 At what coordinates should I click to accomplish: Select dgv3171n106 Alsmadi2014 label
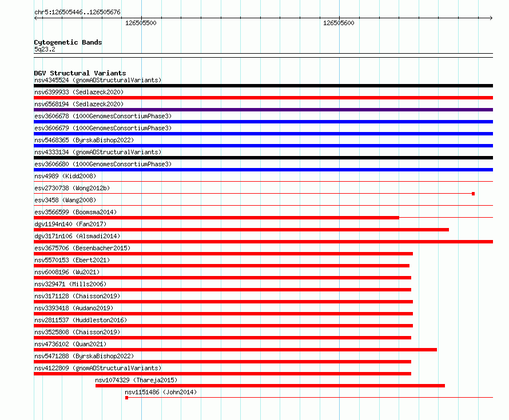[77, 236]
